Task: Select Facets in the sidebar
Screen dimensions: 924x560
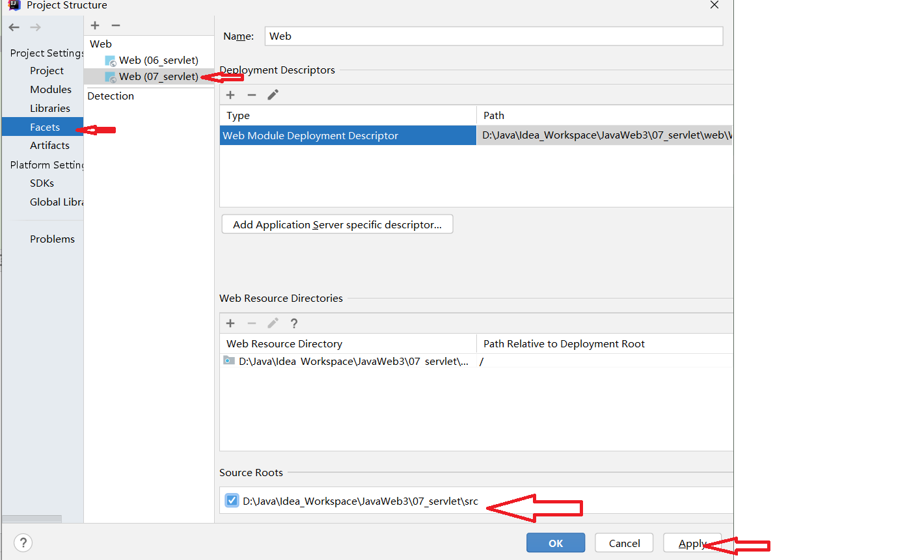Action: [x=43, y=127]
